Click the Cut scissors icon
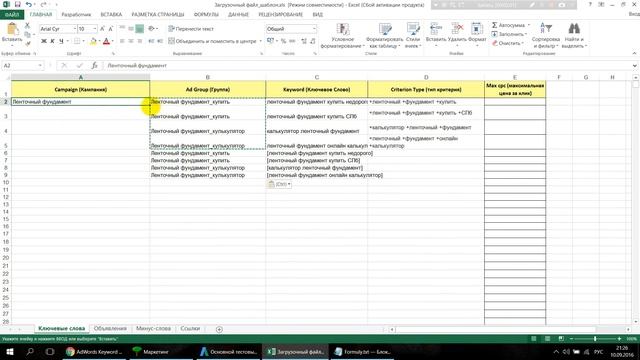The image size is (640, 360). click(27, 26)
